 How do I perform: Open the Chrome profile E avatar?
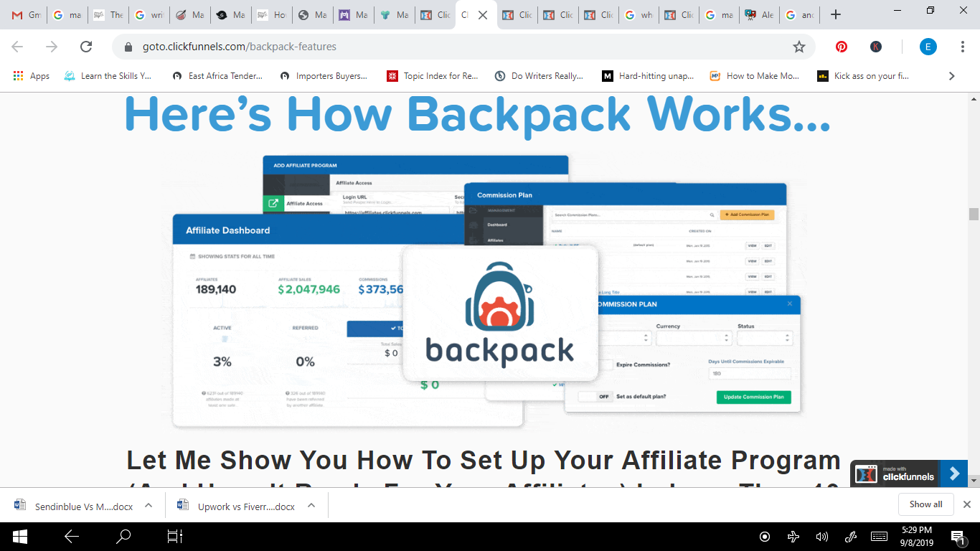coord(928,47)
